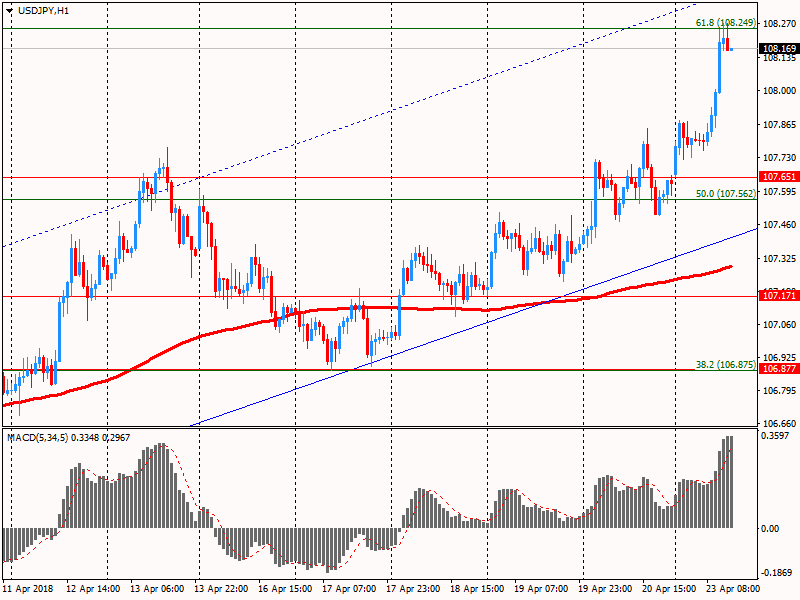Screen dimensions: 800x600
Task: Select the 23 Apr 08:00 time axis label
Action: click(733, 588)
